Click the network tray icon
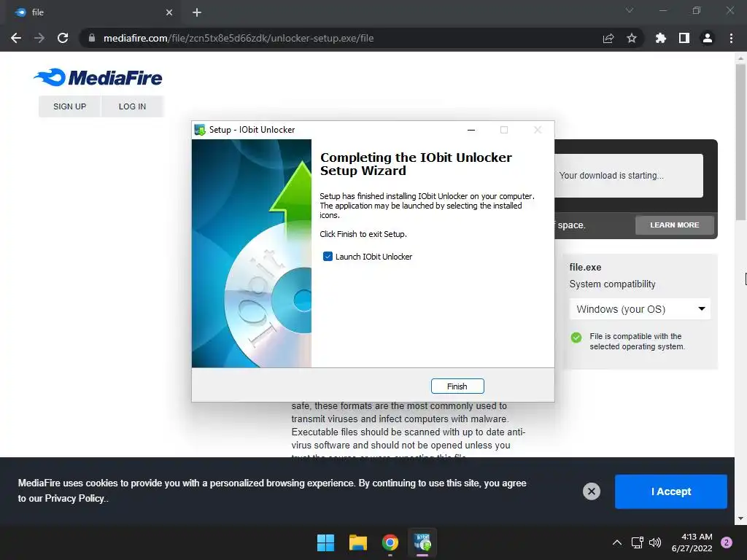Screen dimensions: 747x560 tap(637, 542)
